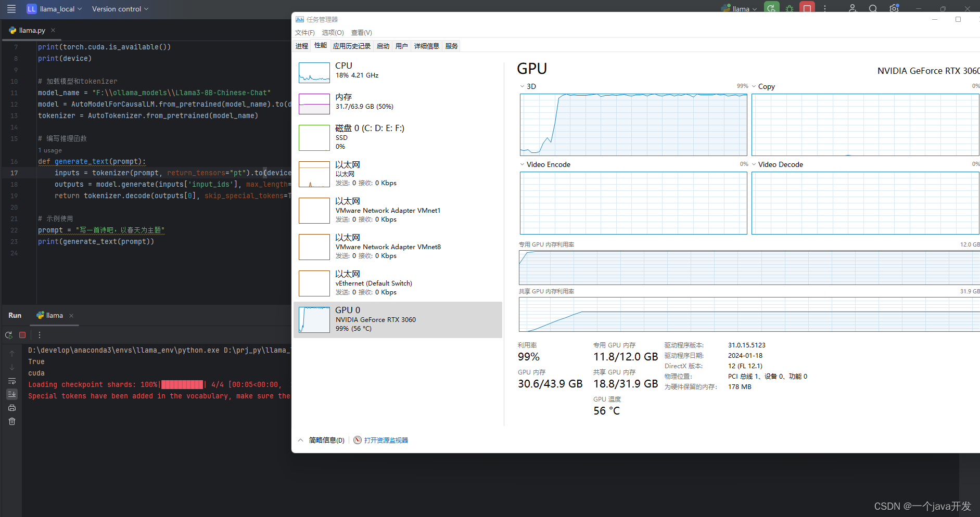Open Search Everywhere magnifier icon
The image size is (980, 517).
(873, 9)
